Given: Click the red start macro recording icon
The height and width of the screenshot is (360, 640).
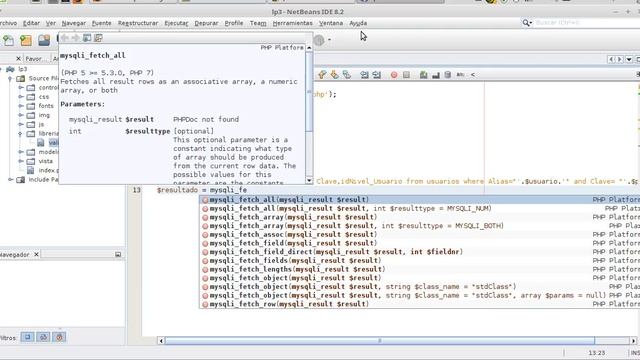Looking at the screenshot, I should pos(394,75).
